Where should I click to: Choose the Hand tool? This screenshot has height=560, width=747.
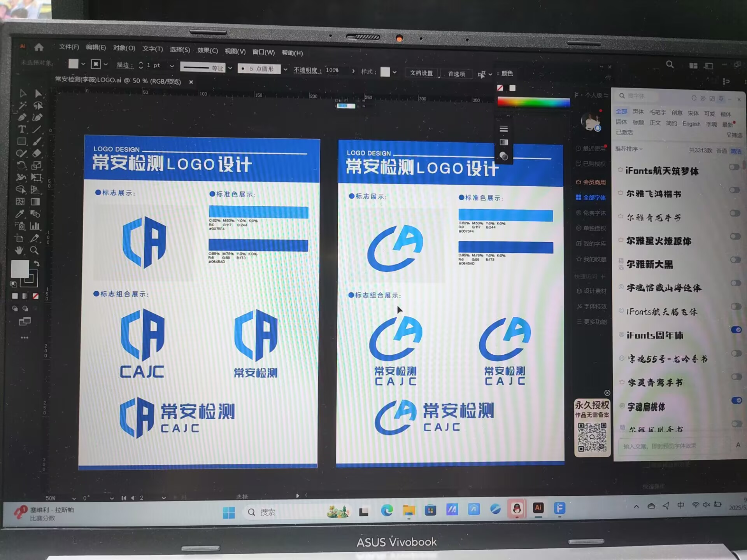(x=19, y=250)
